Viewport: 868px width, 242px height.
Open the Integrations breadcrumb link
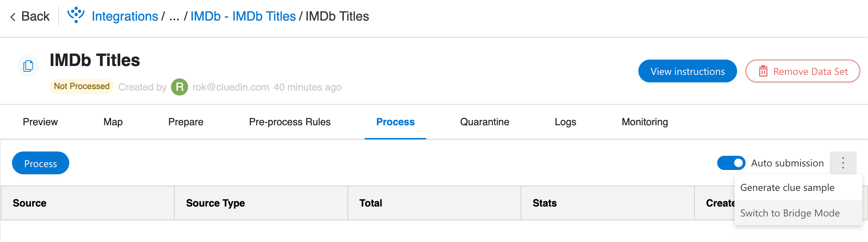pyautogui.click(x=125, y=16)
